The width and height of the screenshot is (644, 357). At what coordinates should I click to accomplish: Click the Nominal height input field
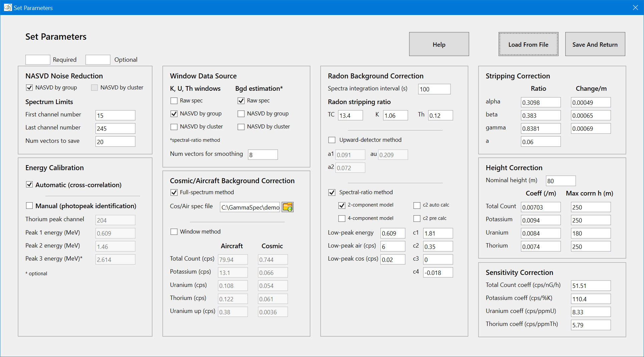pos(560,181)
